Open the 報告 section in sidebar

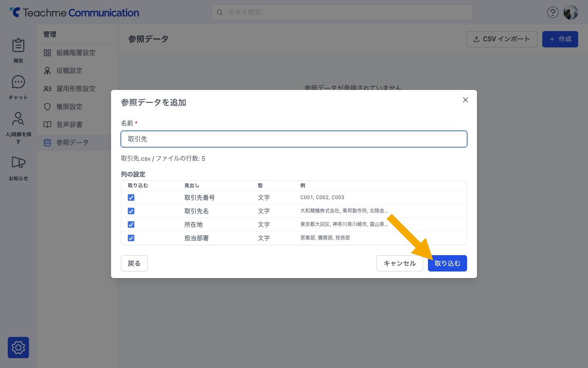18,50
